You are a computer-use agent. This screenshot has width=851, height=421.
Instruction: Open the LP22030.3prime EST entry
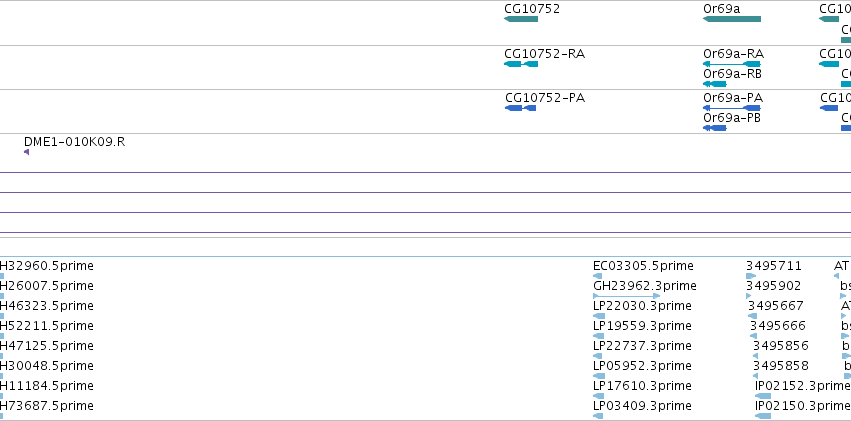tap(642, 306)
